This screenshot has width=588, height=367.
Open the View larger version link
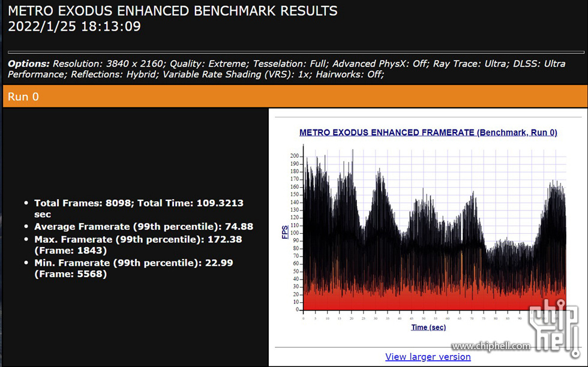tap(428, 356)
